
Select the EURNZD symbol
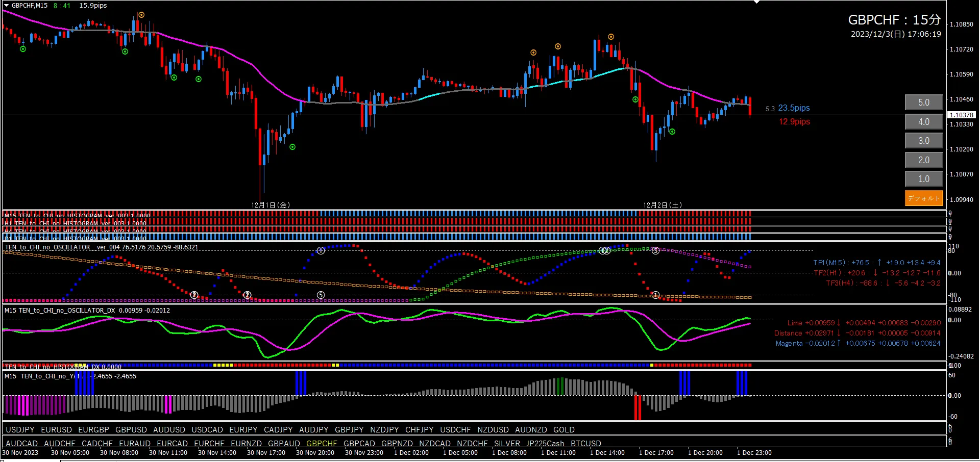click(x=246, y=444)
